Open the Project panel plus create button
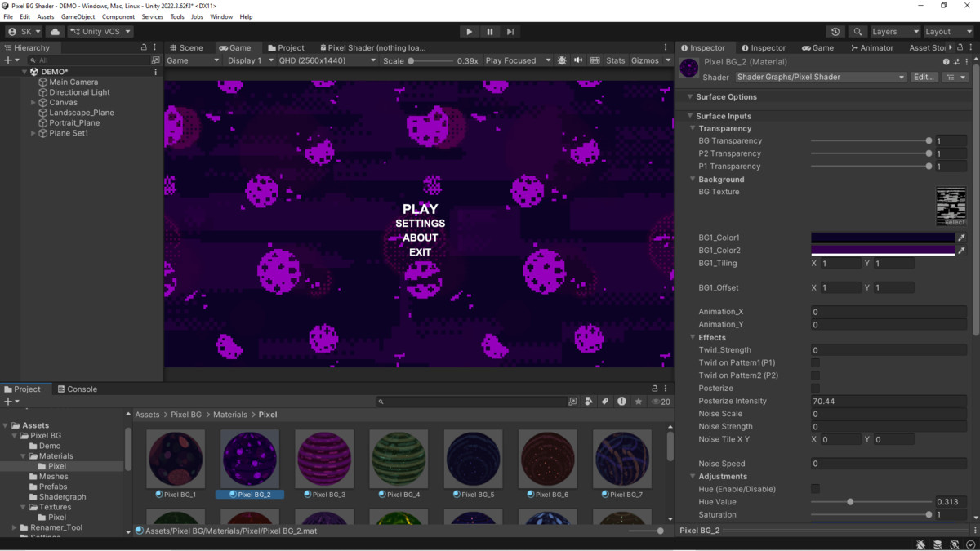980x551 pixels. tap(11, 402)
